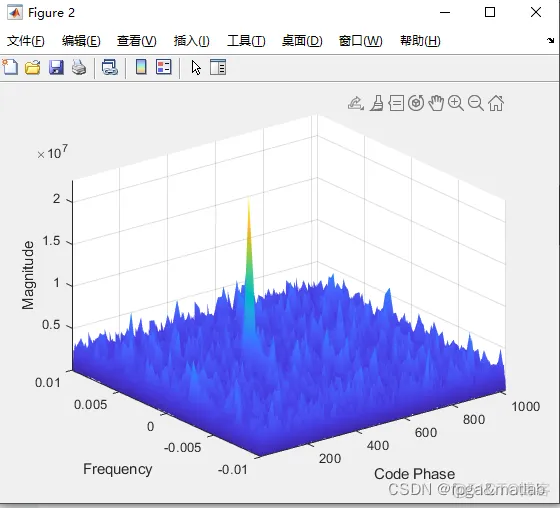This screenshot has width=560, height=508.
Task: Open the 帮助(H) menu
Action: click(x=420, y=41)
